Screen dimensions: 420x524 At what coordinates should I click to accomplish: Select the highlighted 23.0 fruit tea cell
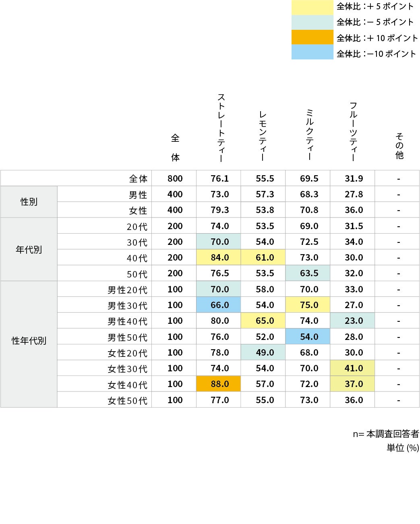click(x=352, y=321)
